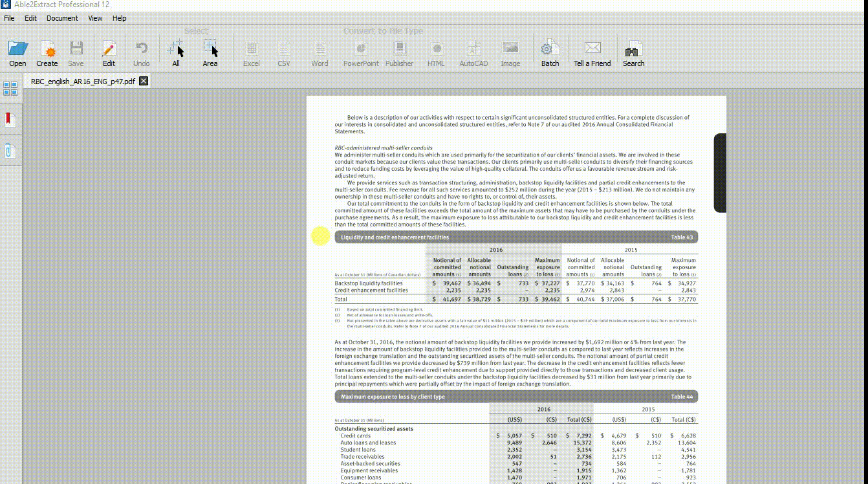Screen dimensions: 868x484
Task: Click 'Backstop liquidity facilities' table row label
Action: click(x=369, y=283)
